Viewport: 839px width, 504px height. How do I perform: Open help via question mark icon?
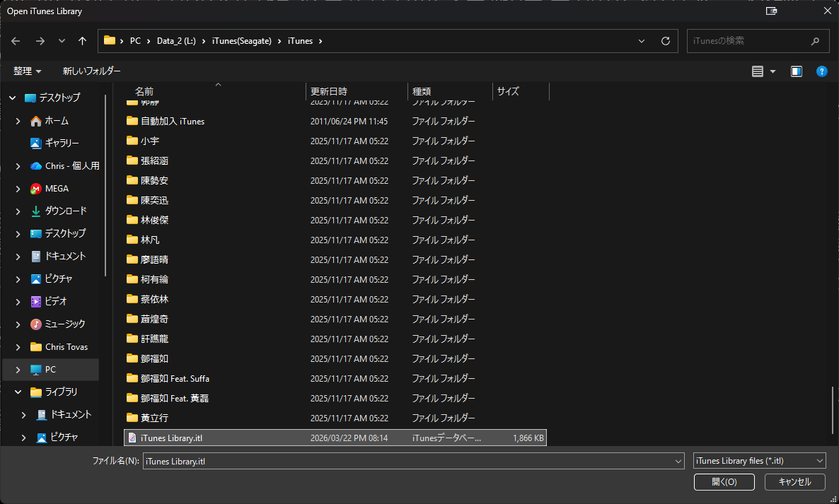point(822,71)
